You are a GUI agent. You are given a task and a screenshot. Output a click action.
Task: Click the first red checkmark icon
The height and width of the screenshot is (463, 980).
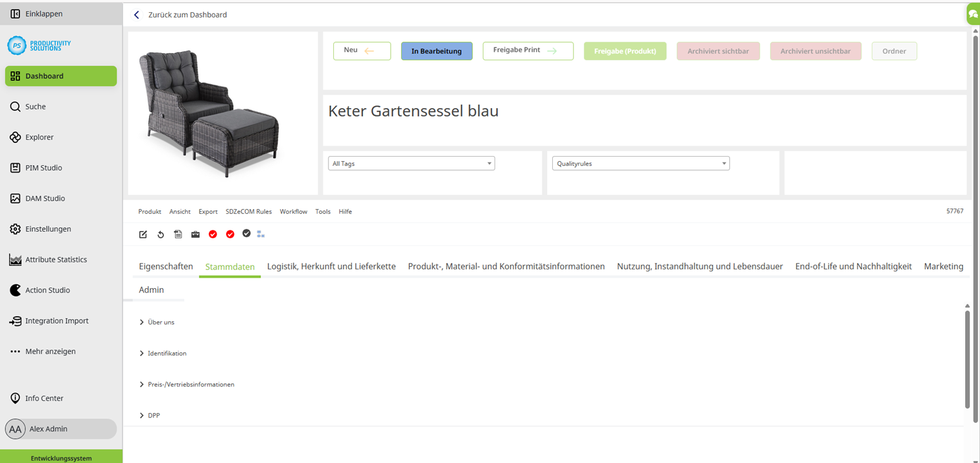pyautogui.click(x=213, y=234)
